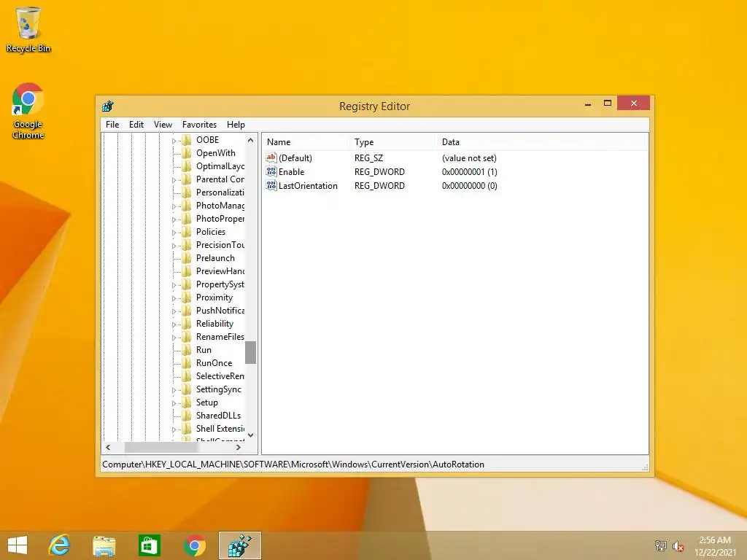Click the REG_SZ type cell
Image resolution: width=747 pixels, height=560 pixels.
pos(368,158)
